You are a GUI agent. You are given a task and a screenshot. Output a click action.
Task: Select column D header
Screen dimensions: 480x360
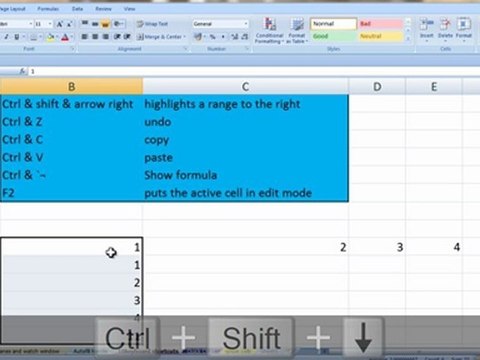tap(377, 87)
